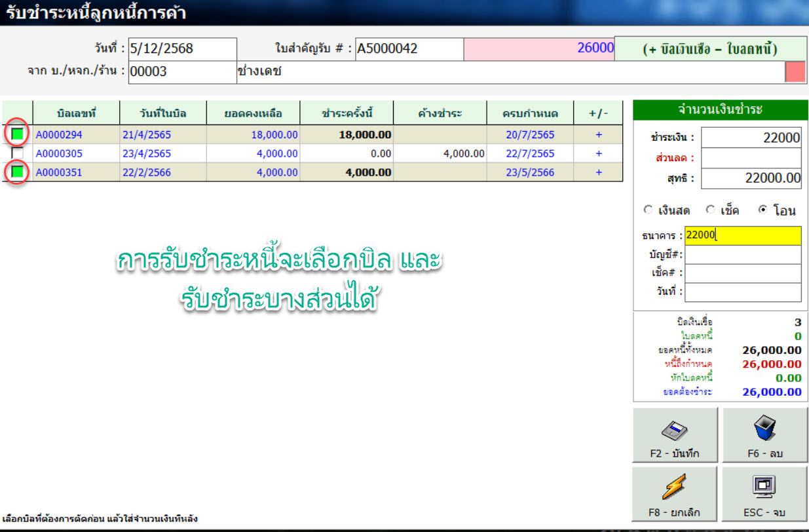Click the yellow ธนาคาร input field
The height and width of the screenshot is (532, 809).
(x=743, y=236)
